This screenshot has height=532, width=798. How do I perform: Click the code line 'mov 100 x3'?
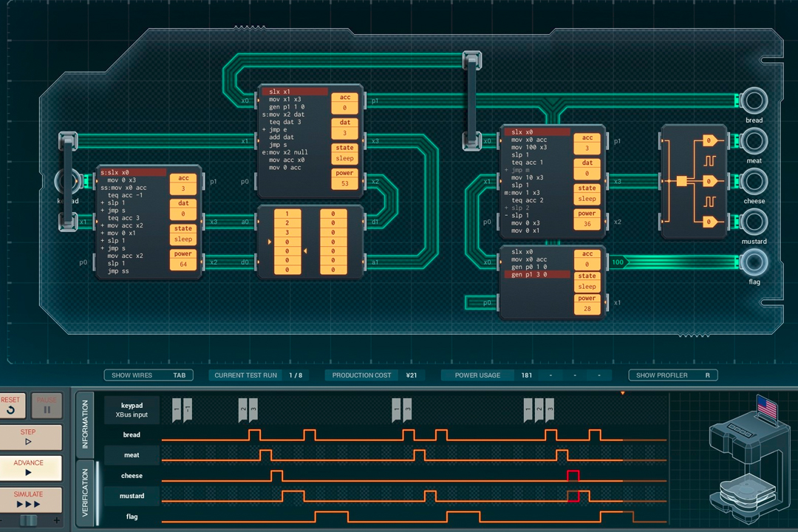(x=529, y=147)
